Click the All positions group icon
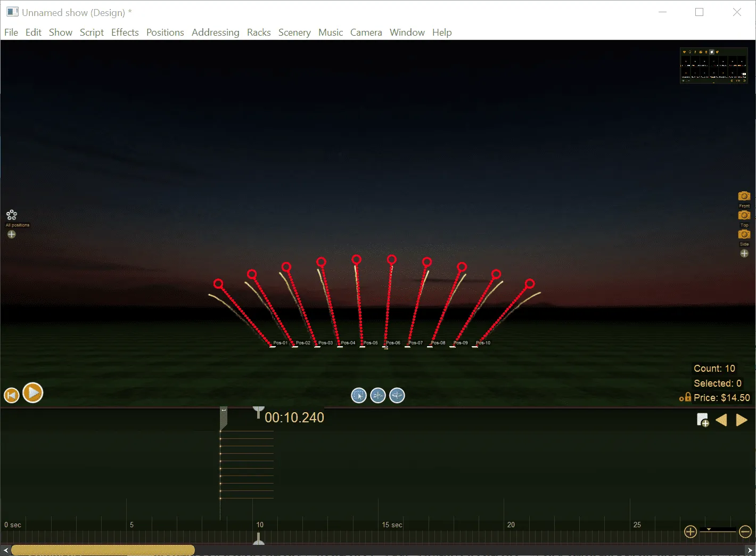 pos(12,215)
